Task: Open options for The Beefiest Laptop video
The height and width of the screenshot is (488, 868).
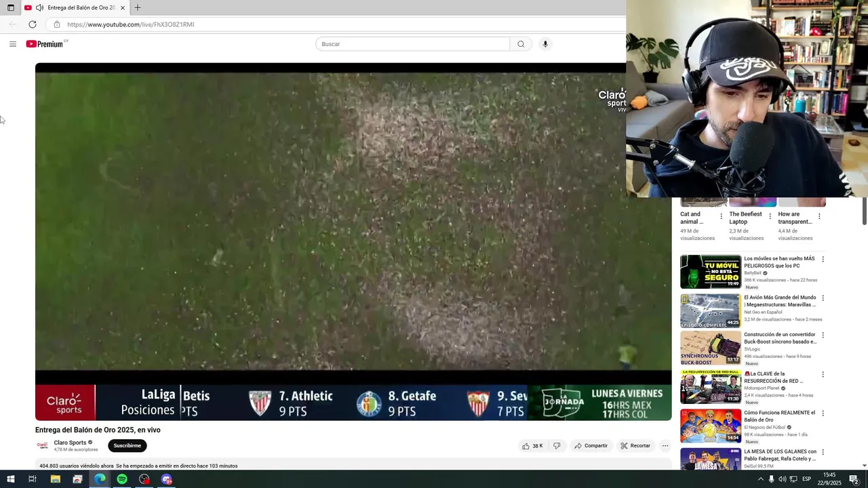Action: coord(770,217)
